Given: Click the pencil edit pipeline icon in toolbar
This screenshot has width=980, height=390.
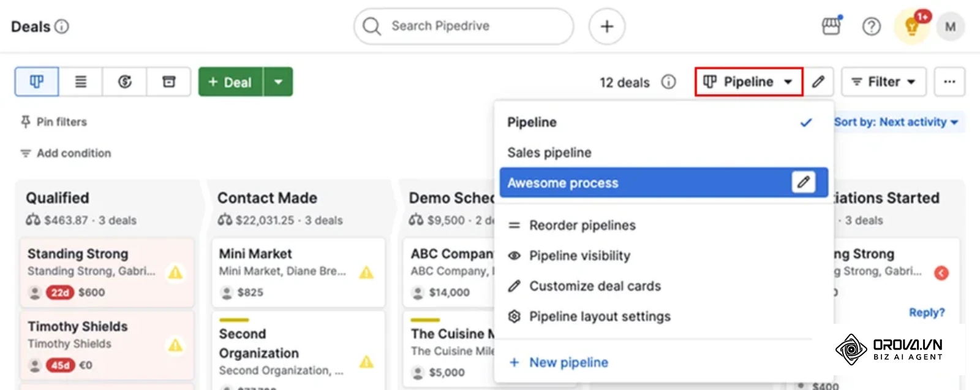Looking at the screenshot, I should pos(818,82).
